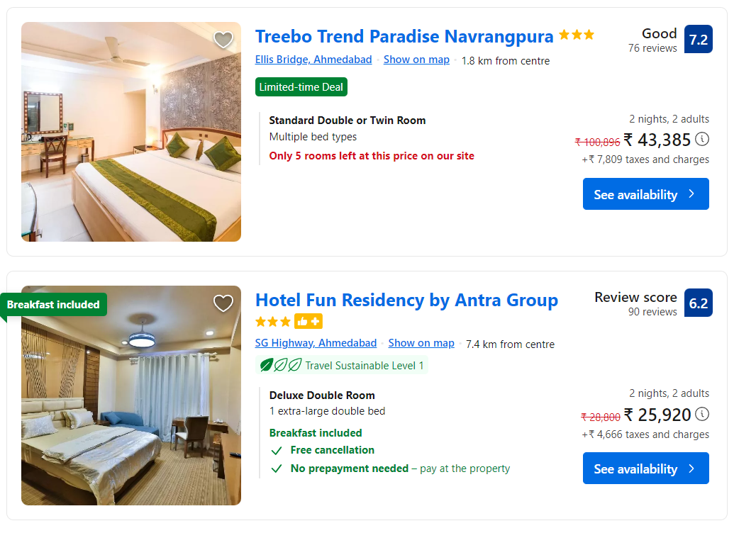
Task: See availability for Hotel Fun Residency
Action: 645,469
